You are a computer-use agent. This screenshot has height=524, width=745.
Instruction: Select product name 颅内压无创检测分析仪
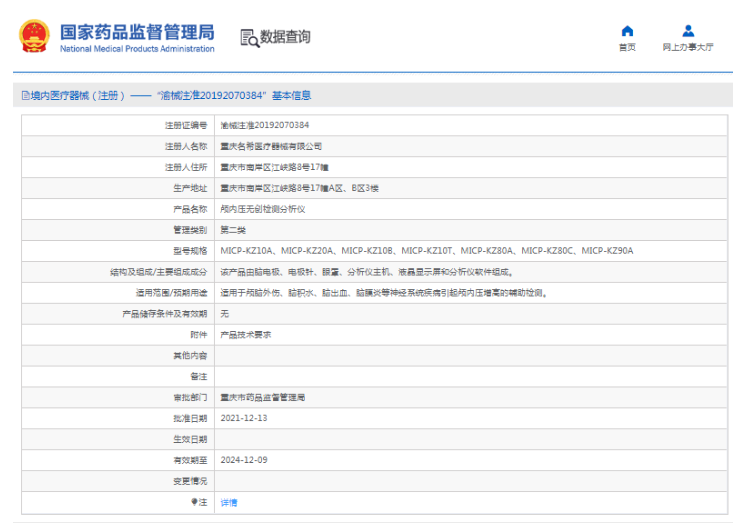point(263,209)
